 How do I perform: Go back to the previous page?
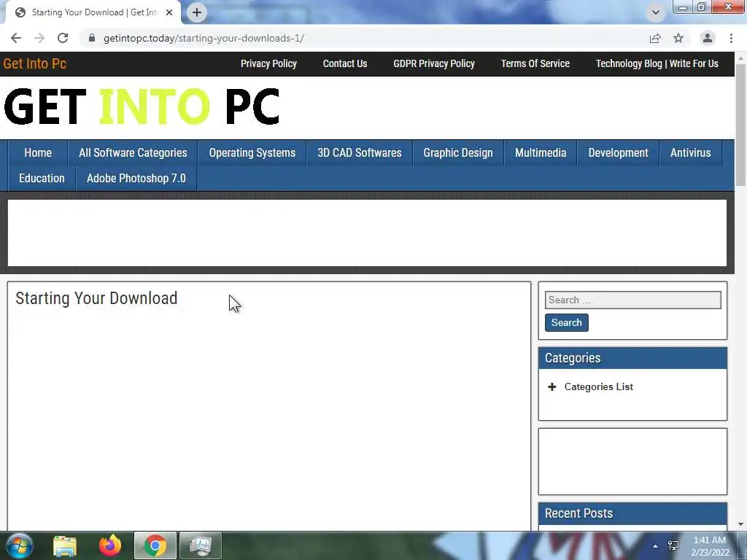click(16, 38)
